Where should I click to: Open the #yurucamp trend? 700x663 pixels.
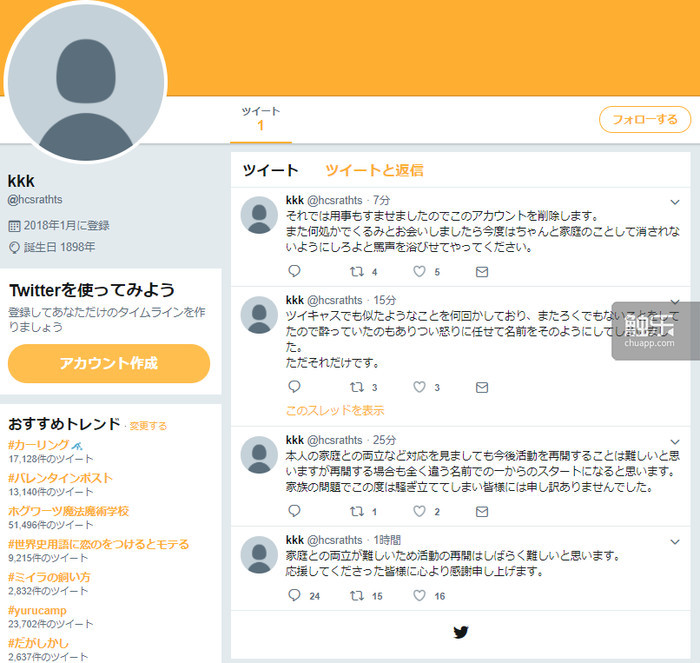[37, 610]
